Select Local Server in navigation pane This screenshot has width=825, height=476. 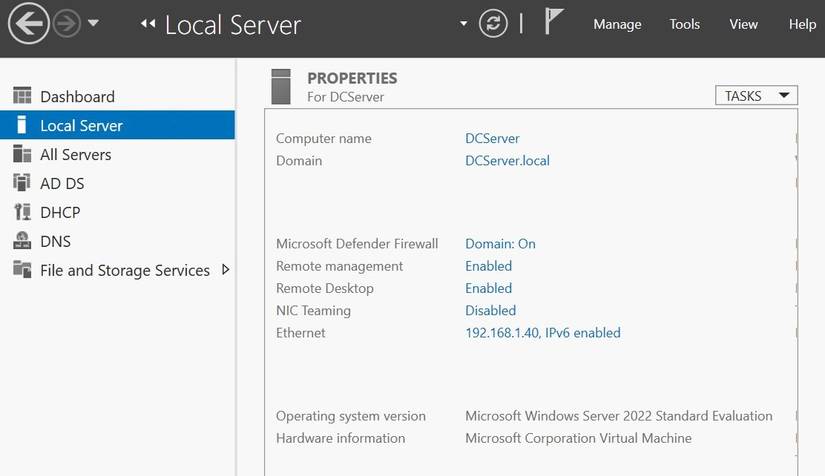117,125
